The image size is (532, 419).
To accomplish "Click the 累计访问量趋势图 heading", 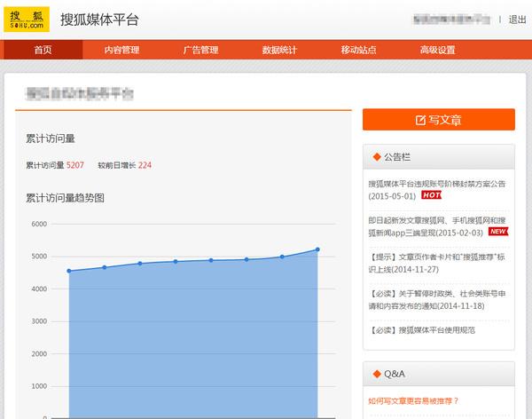I will click(65, 198).
